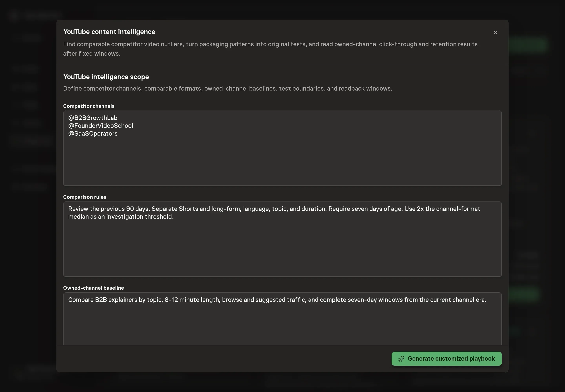Click the sparkle icon on Generate button
The height and width of the screenshot is (392, 565).
tap(401, 359)
